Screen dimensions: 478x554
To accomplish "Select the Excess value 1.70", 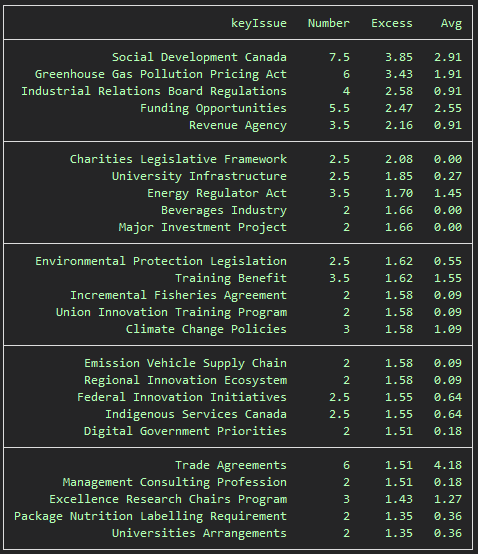I will coord(399,193).
